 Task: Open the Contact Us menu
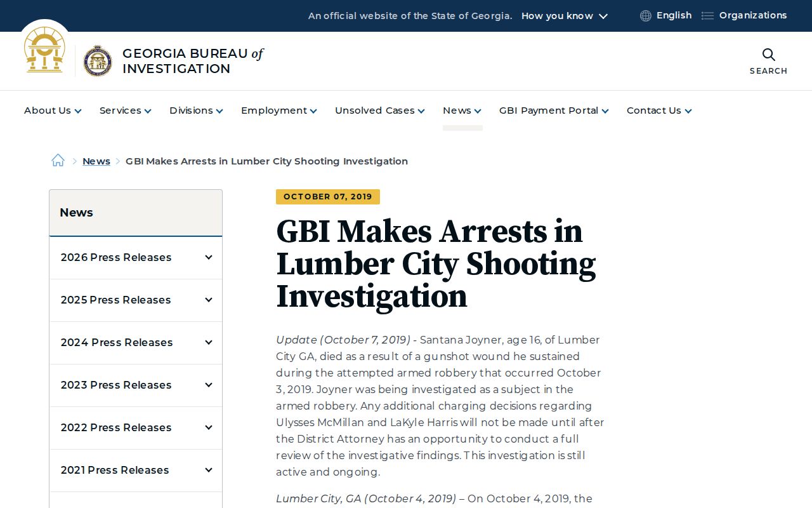[659, 110]
